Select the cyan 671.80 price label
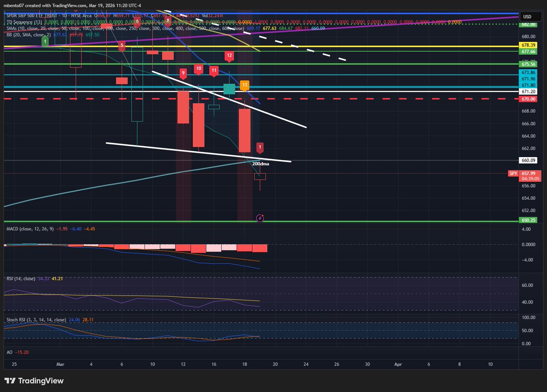The image size is (547, 392). tap(527, 85)
